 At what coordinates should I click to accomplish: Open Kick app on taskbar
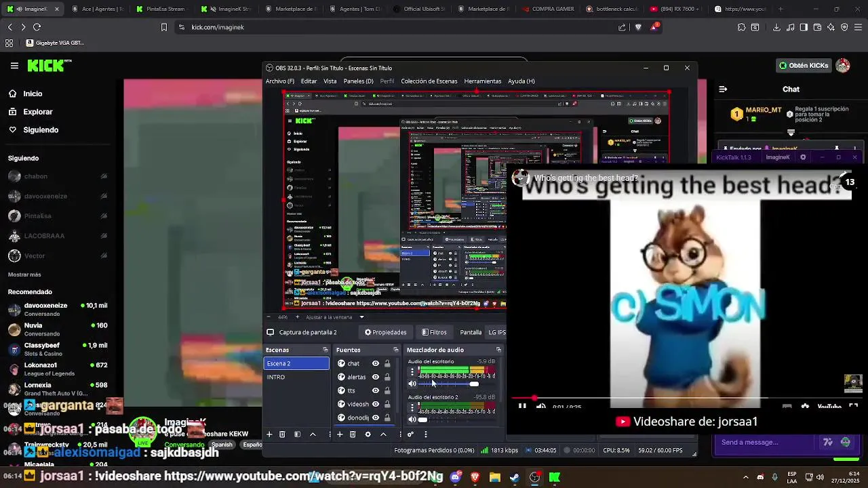pyautogui.click(x=555, y=477)
